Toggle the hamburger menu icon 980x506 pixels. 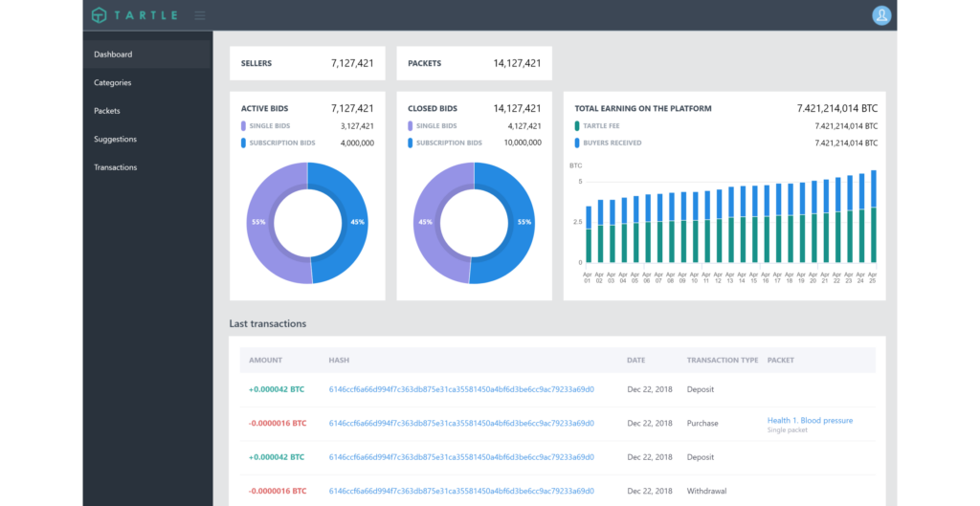[200, 15]
